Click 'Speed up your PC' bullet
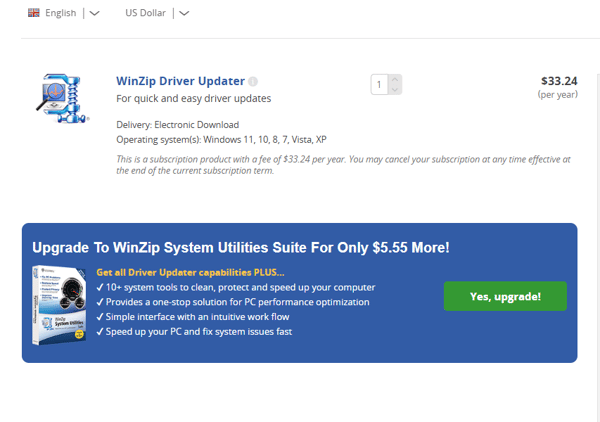 pyautogui.click(x=194, y=332)
